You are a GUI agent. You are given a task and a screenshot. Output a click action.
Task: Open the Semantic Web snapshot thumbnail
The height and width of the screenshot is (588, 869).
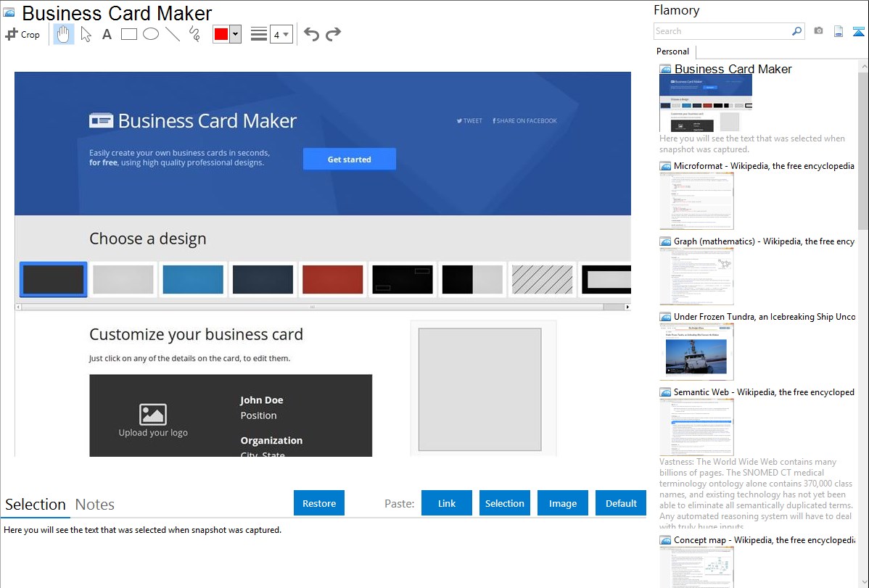coord(696,427)
